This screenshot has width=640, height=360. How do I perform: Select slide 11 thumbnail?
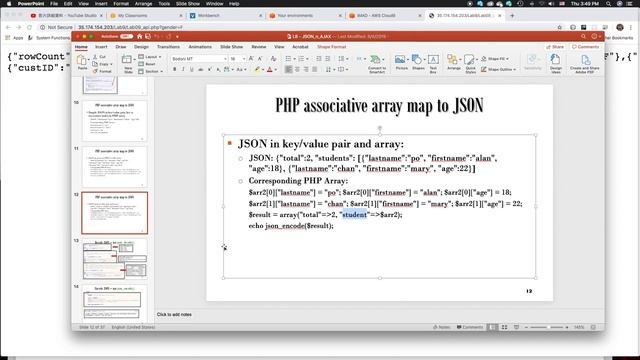tap(114, 167)
